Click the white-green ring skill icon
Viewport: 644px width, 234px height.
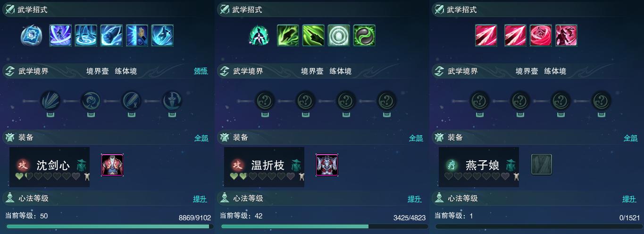click(x=339, y=35)
